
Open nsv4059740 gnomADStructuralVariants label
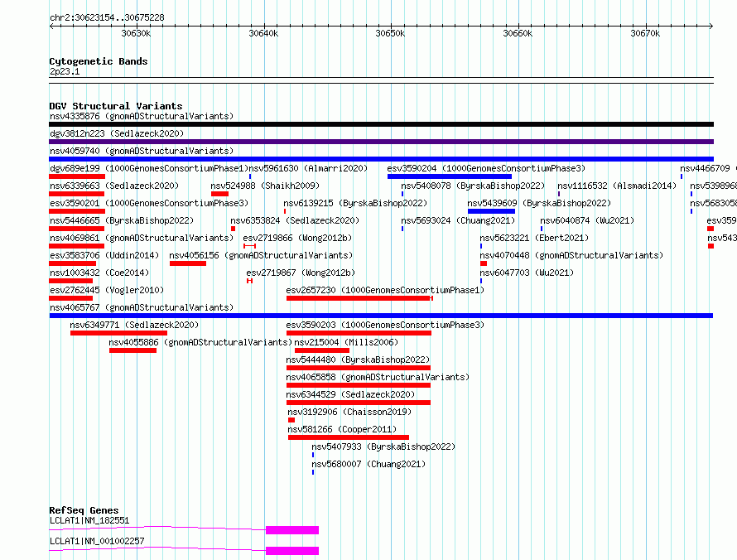click(142, 151)
